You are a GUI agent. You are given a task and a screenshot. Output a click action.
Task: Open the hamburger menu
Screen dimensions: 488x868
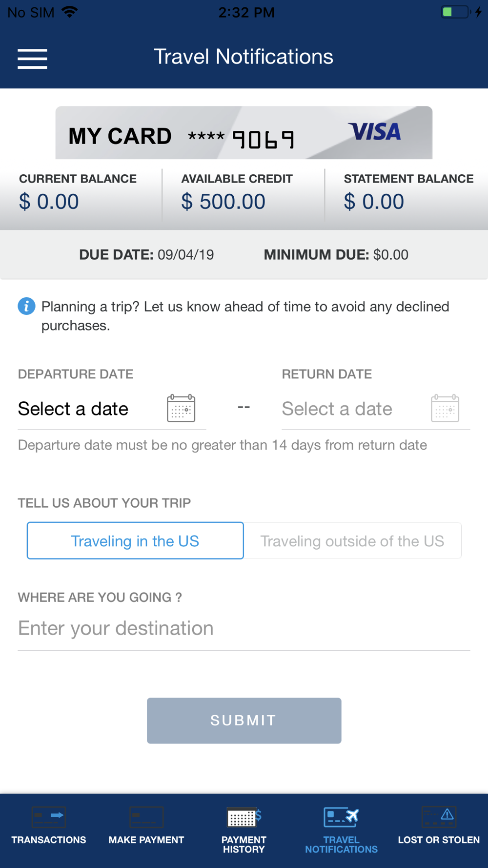(x=32, y=59)
